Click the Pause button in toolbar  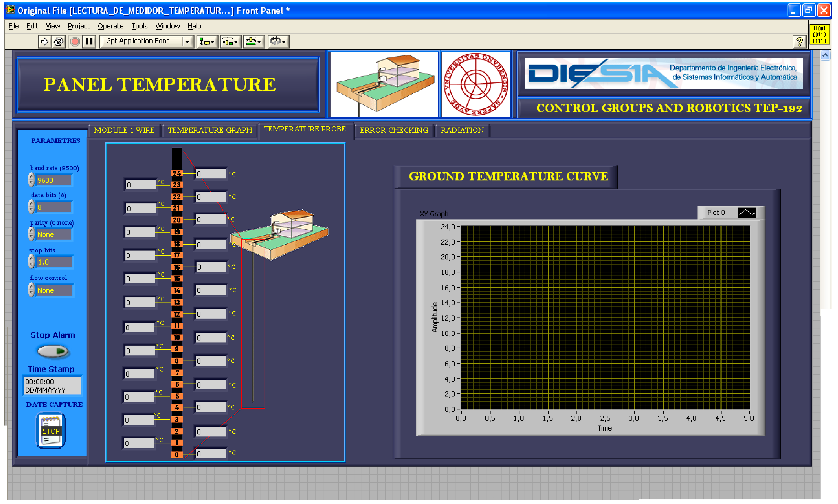pyautogui.click(x=89, y=41)
